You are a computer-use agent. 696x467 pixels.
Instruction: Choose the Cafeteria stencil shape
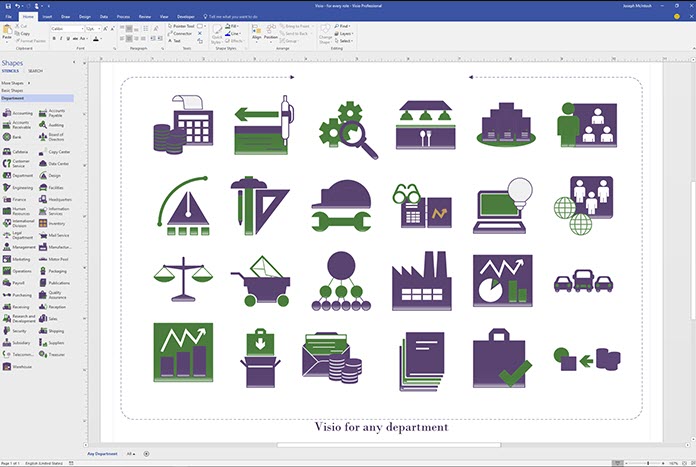[16, 152]
